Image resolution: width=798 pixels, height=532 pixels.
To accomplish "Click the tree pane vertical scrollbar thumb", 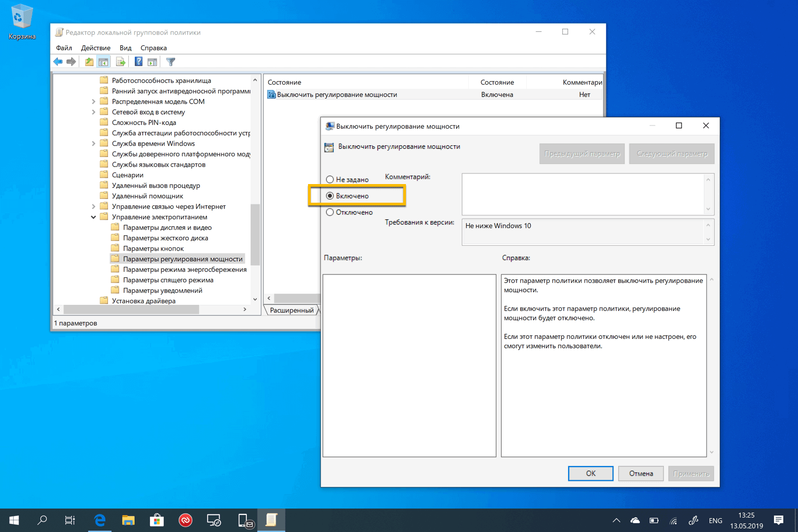I will pos(255,234).
